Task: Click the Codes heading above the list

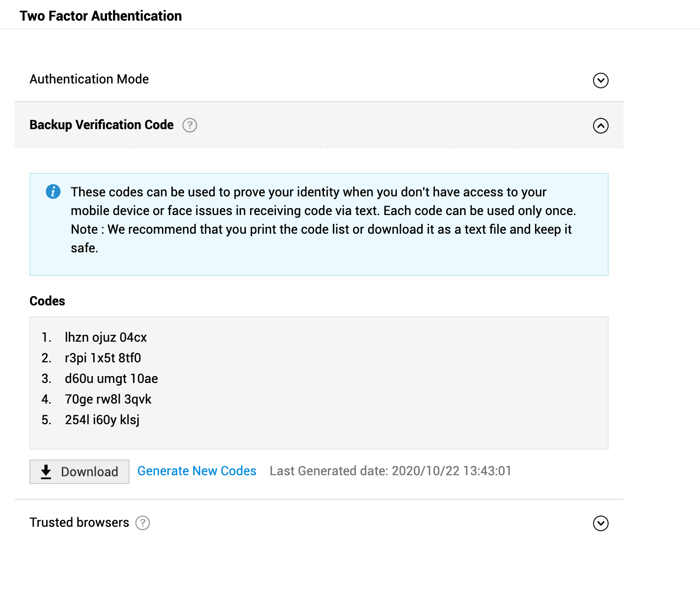Action: [47, 301]
